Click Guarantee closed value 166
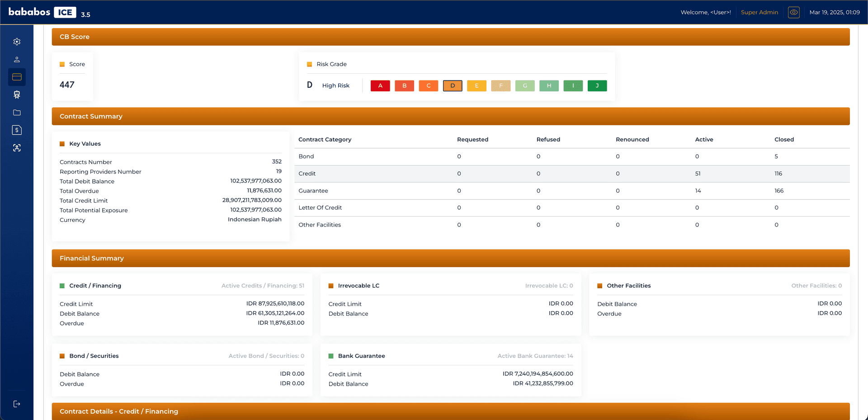The image size is (868, 420). [778, 191]
